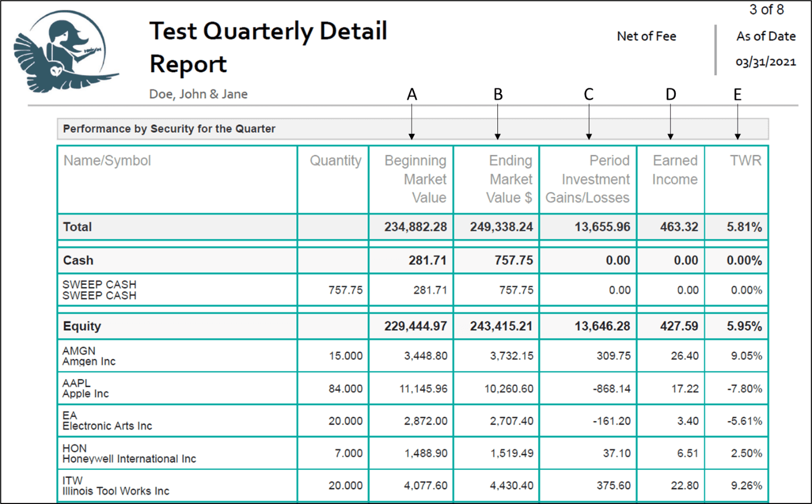The width and height of the screenshot is (812, 504).
Task: Click the owl and girl logo
Action: point(66,52)
